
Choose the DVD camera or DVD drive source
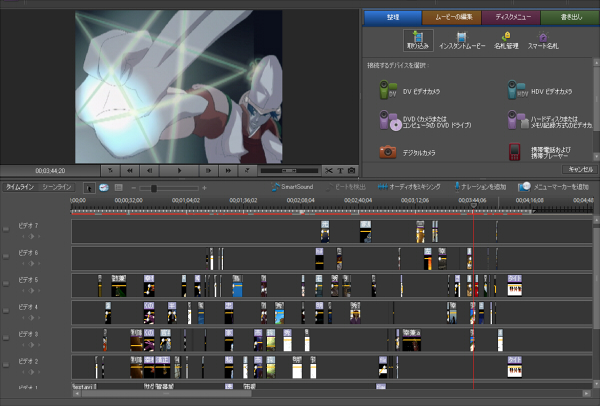point(425,121)
